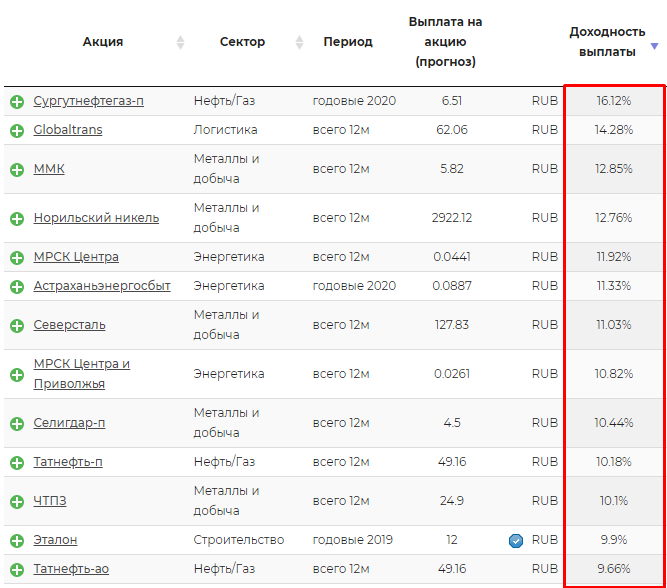The height and width of the screenshot is (588, 667).
Task: Select the 10.1% yield cell
Action: tap(614, 501)
